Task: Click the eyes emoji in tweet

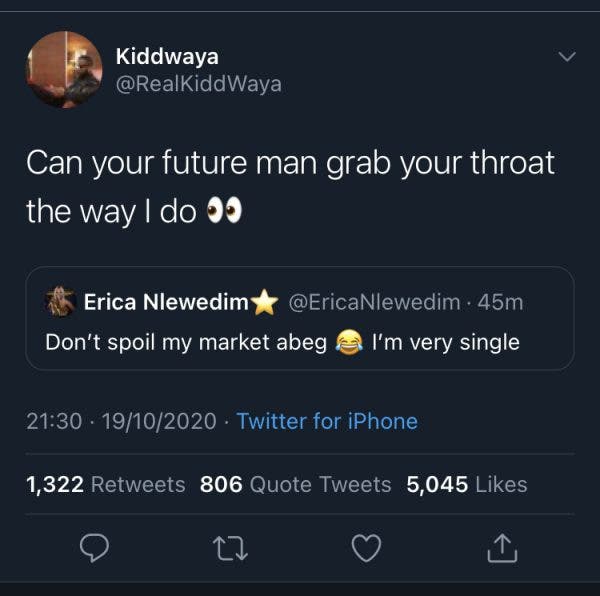Action: pyautogui.click(x=224, y=212)
